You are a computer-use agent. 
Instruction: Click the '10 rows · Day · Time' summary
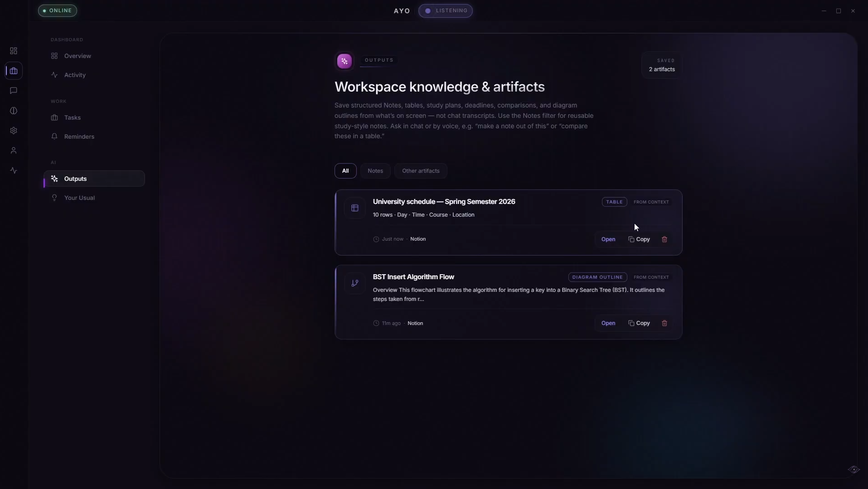point(424,215)
